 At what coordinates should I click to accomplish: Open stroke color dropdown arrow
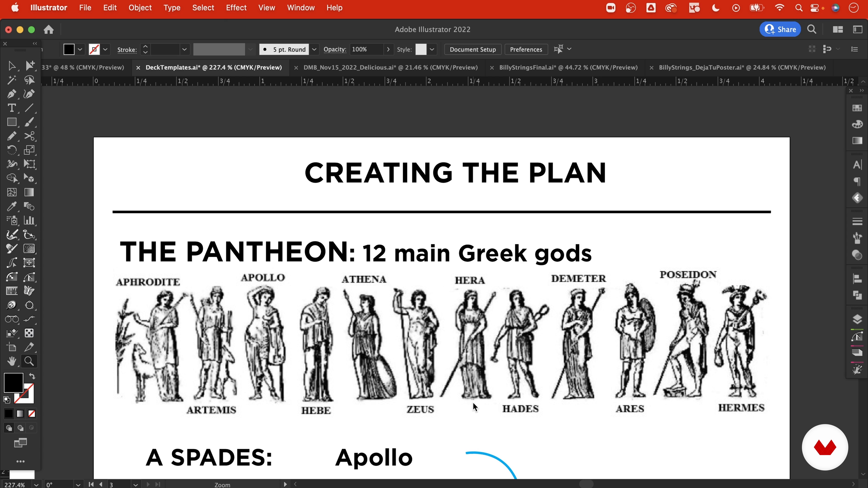pyautogui.click(x=106, y=49)
